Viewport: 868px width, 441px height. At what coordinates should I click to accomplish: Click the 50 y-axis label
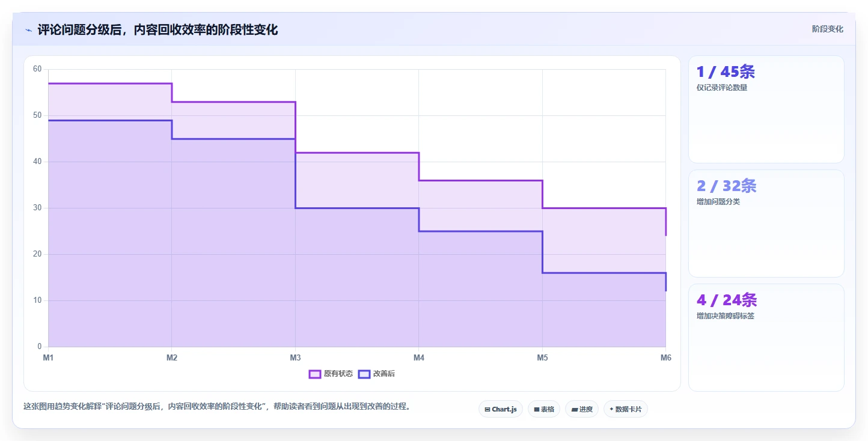pyautogui.click(x=37, y=115)
